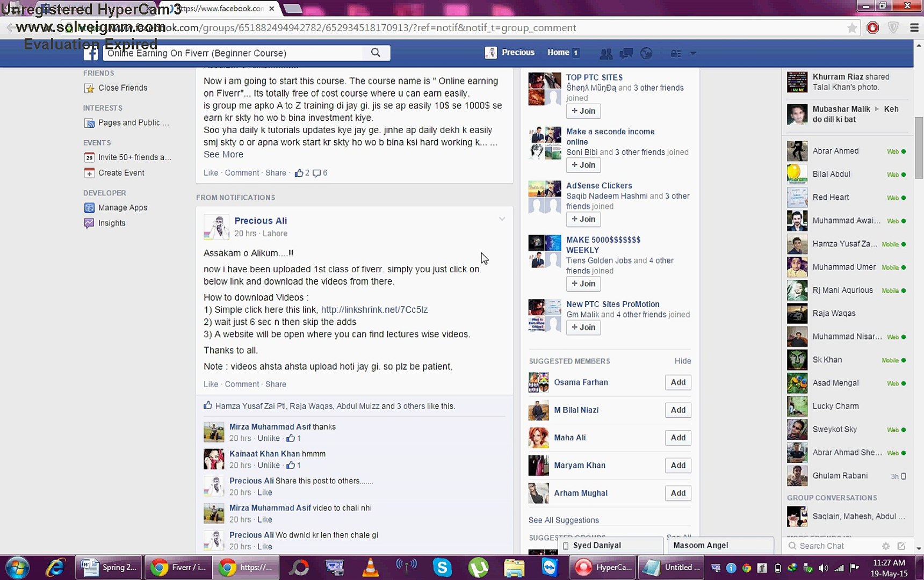Click the new message compose icon in chat
The height and width of the screenshot is (580, 924).
901,546
